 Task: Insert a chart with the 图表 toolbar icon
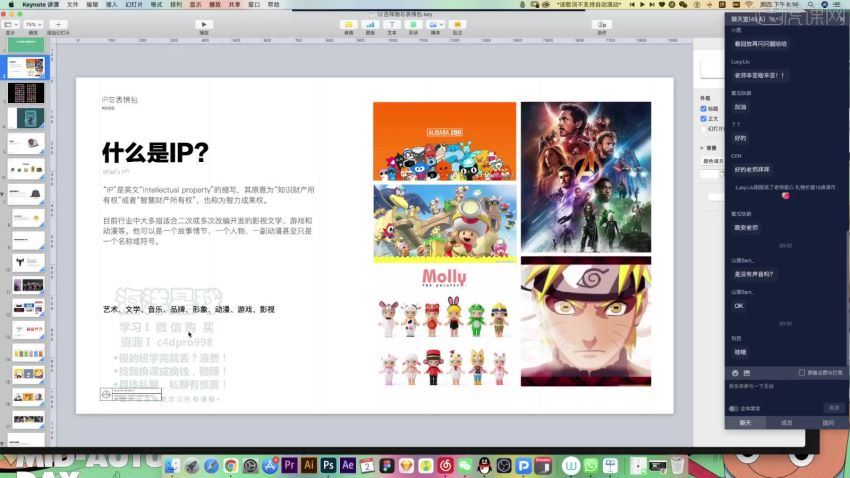click(370, 25)
